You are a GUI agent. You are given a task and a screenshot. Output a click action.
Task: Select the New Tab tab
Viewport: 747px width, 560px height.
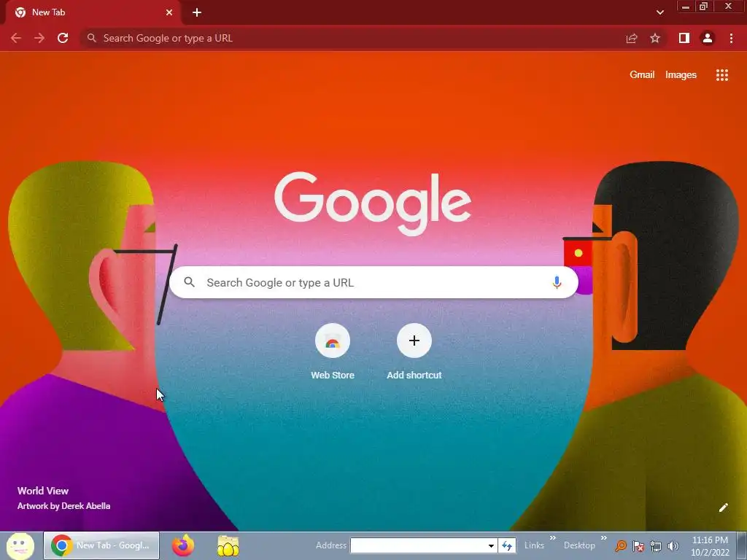point(93,13)
